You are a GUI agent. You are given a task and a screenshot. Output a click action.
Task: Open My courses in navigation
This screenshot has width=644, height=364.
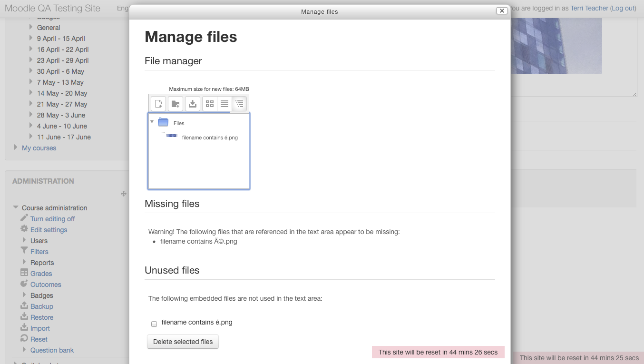tap(39, 148)
